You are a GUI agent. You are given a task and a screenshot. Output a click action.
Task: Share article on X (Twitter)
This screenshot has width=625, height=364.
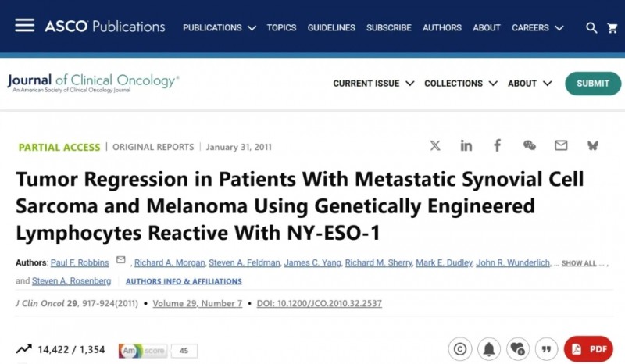[x=435, y=145]
